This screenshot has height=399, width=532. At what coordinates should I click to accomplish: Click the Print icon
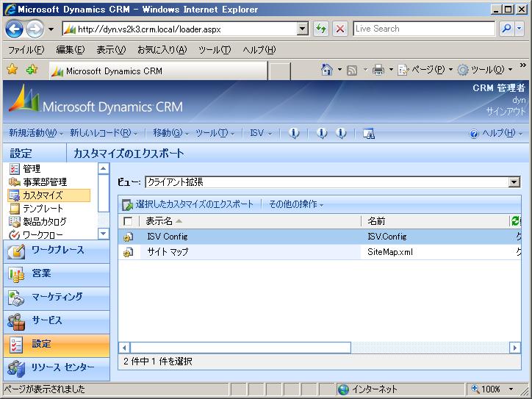pyautogui.click(x=378, y=70)
